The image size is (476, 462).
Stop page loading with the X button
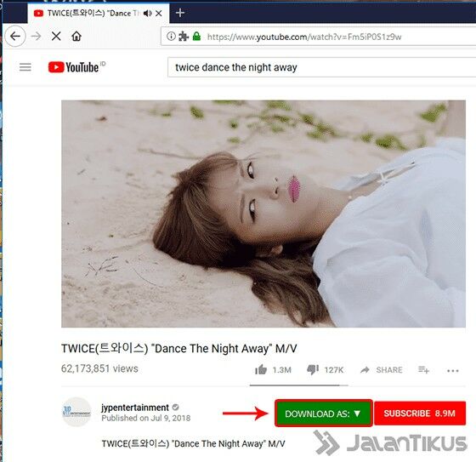(x=56, y=37)
